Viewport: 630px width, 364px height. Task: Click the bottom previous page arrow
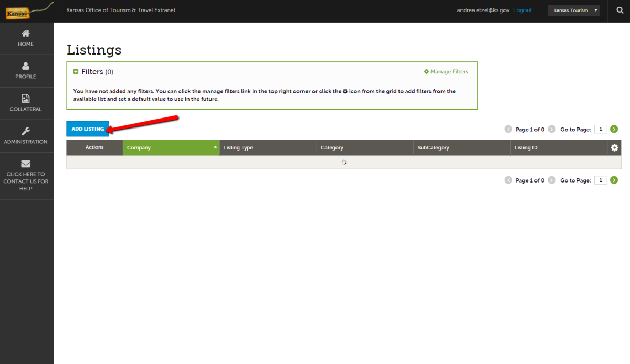click(508, 180)
